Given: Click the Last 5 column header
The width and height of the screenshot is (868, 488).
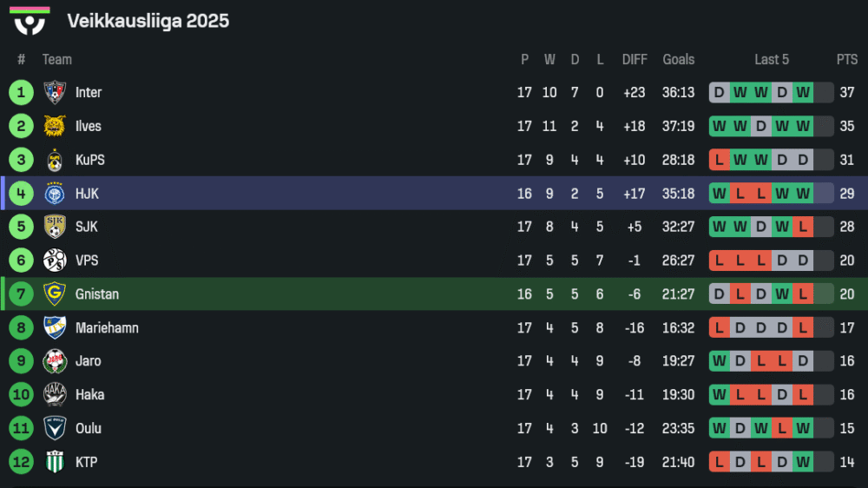Looking at the screenshot, I should pyautogui.click(x=772, y=59).
